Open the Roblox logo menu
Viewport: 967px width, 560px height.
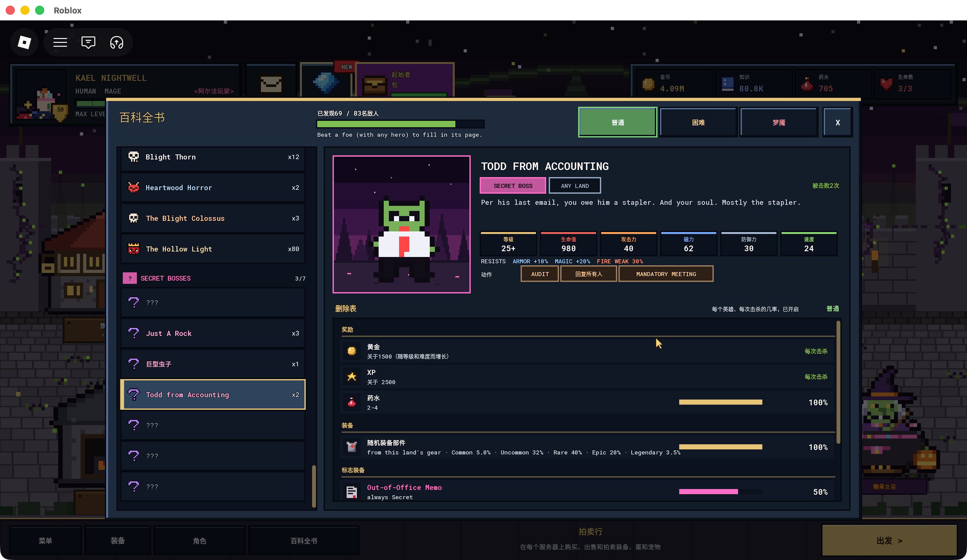tap(25, 42)
